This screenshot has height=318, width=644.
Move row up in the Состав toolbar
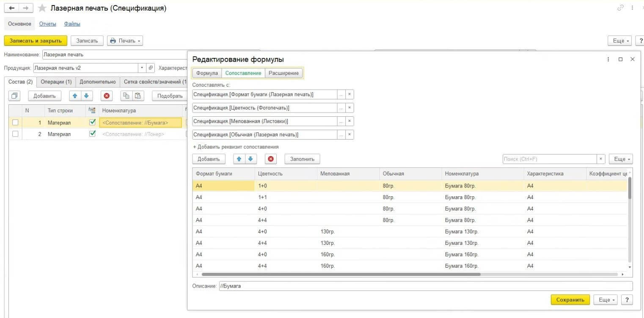(75, 96)
